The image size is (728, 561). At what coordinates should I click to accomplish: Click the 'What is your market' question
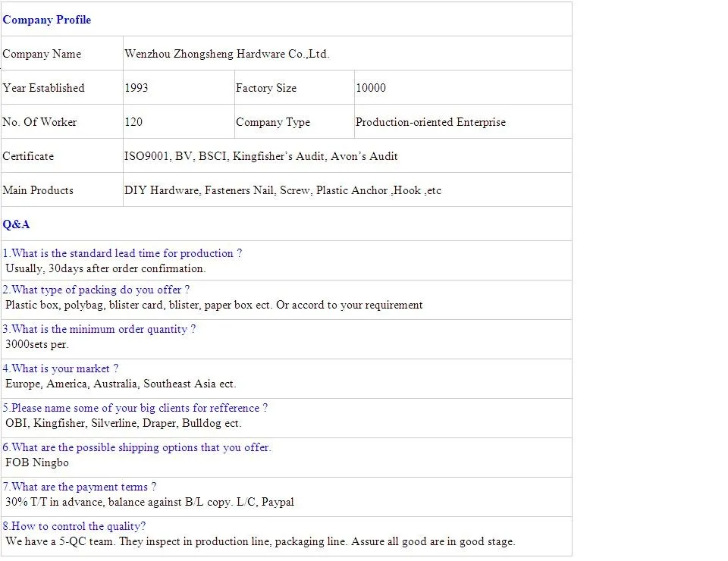[61, 368]
